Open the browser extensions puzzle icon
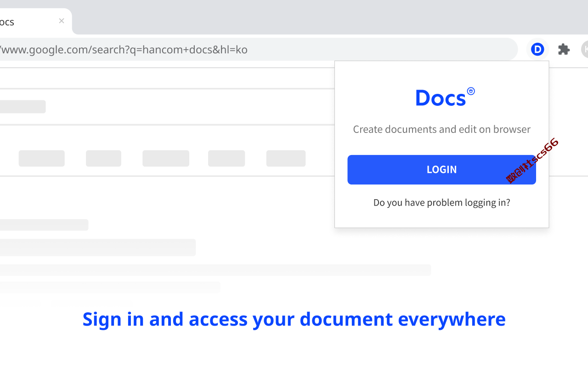The image size is (588, 368). [x=564, y=49]
